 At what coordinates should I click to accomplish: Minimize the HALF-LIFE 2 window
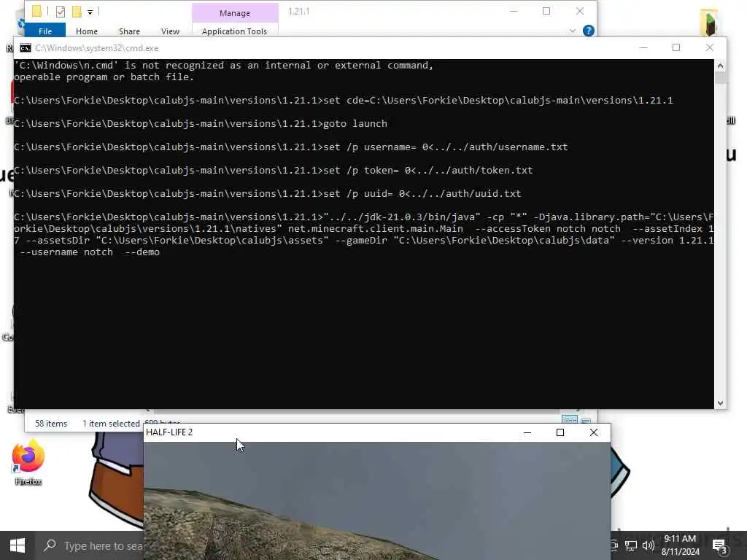527,432
